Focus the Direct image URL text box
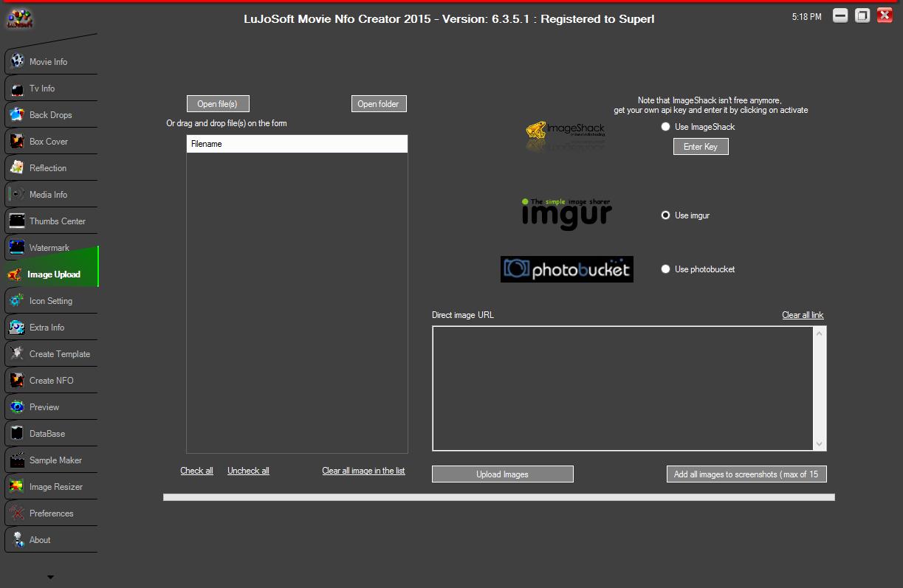The height and width of the screenshot is (588, 903). (x=623, y=388)
